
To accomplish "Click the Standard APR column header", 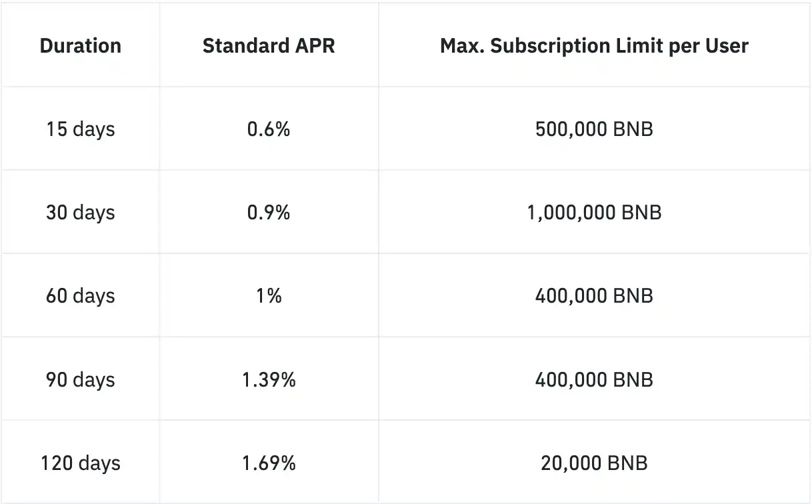I will pyautogui.click(x=269, y=46).
